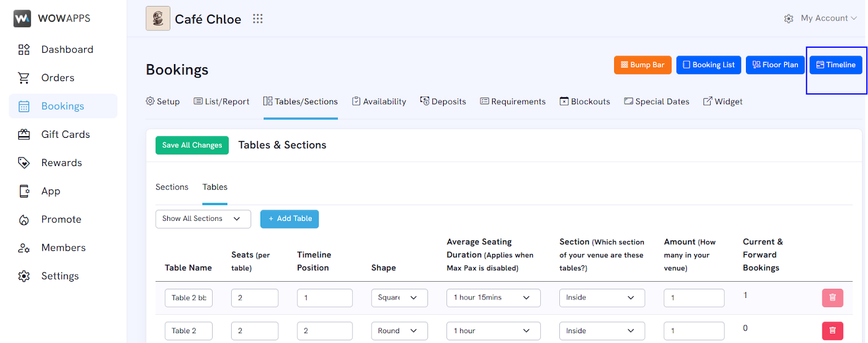This screenshot has width=868, height=343.
Task: Open Orders cart icon in sidebar
Action: 24,78
